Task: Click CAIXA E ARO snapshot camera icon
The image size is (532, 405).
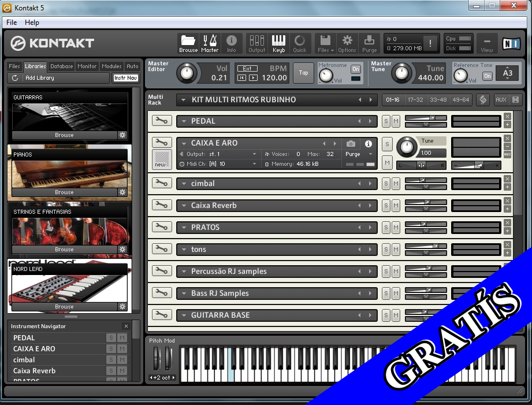Action: click(351, 144)
